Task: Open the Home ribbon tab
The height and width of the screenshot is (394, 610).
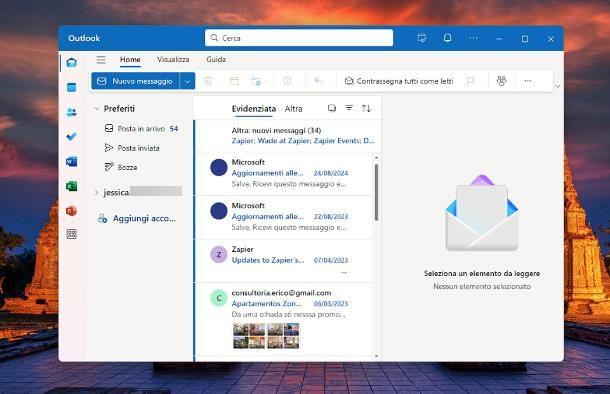Action: (x=130, y=60)
